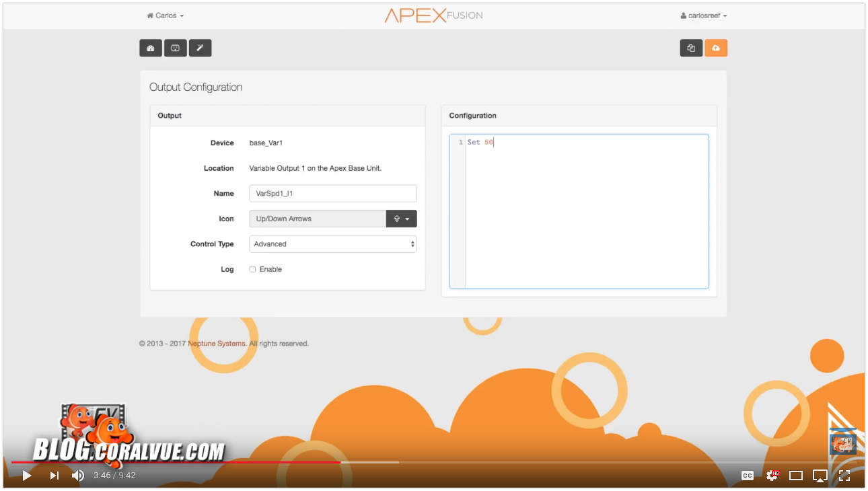
Task: Open the Carlos home menu
Action: [x=166, y=15]
